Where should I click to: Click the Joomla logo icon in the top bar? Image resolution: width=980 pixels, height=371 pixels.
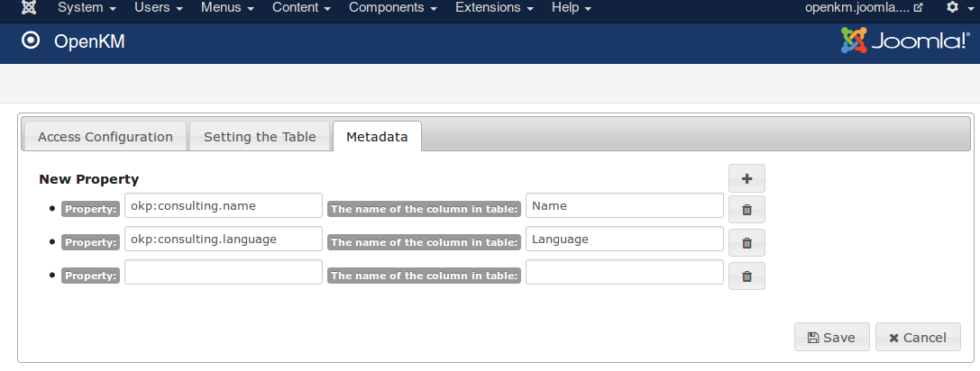point(29,7)
